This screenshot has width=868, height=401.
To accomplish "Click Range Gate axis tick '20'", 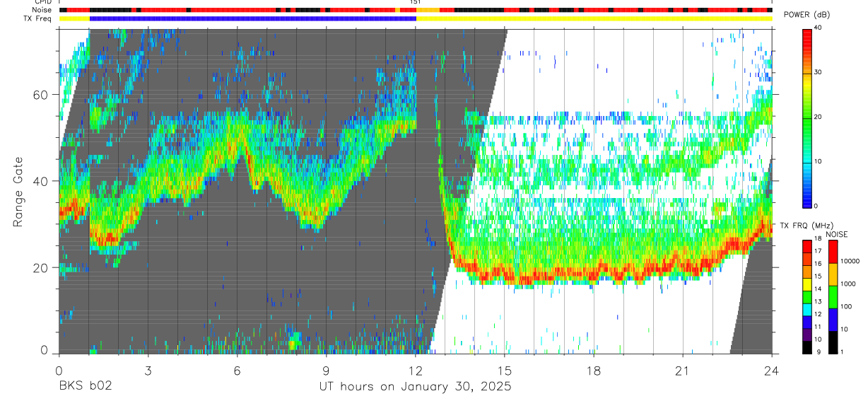I will point(42,268).
